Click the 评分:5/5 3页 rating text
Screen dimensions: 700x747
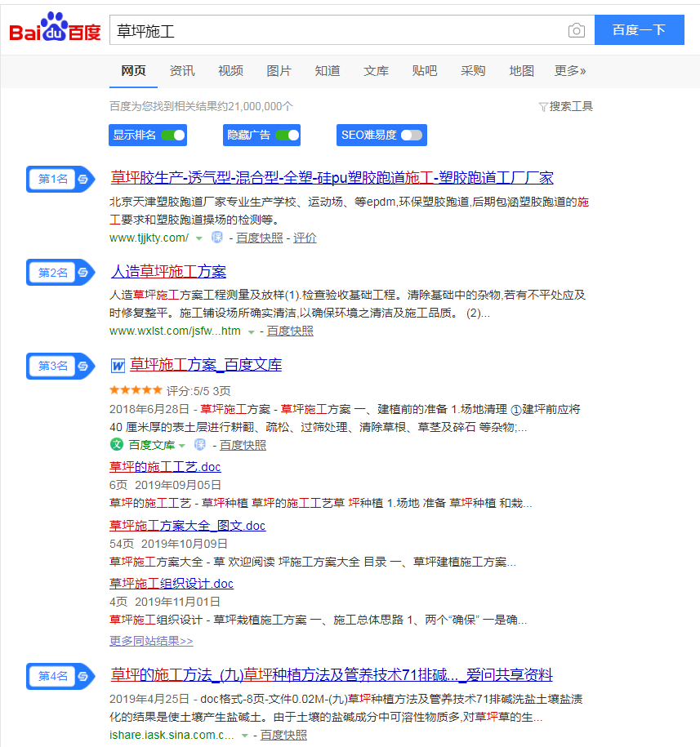point(198,391)
